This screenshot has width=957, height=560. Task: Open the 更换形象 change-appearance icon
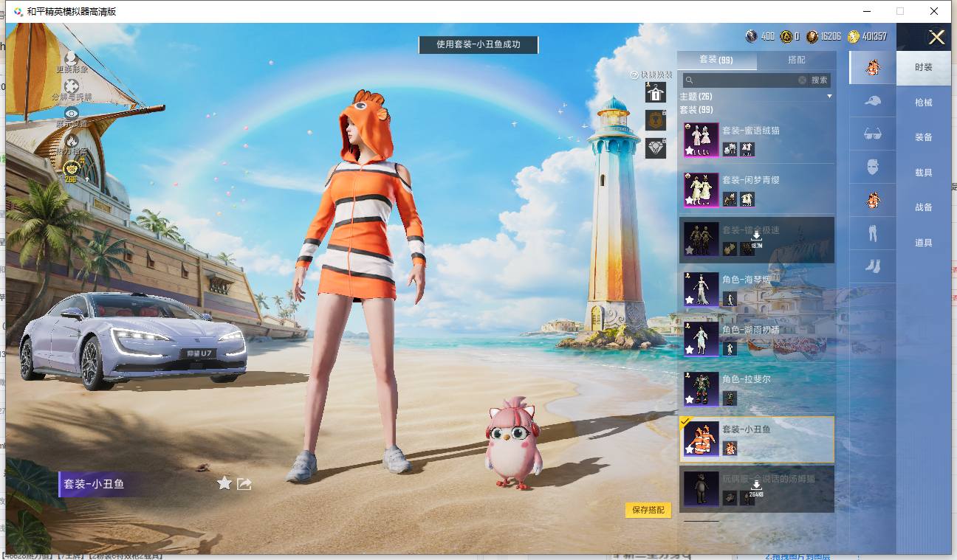click(72, 58)
